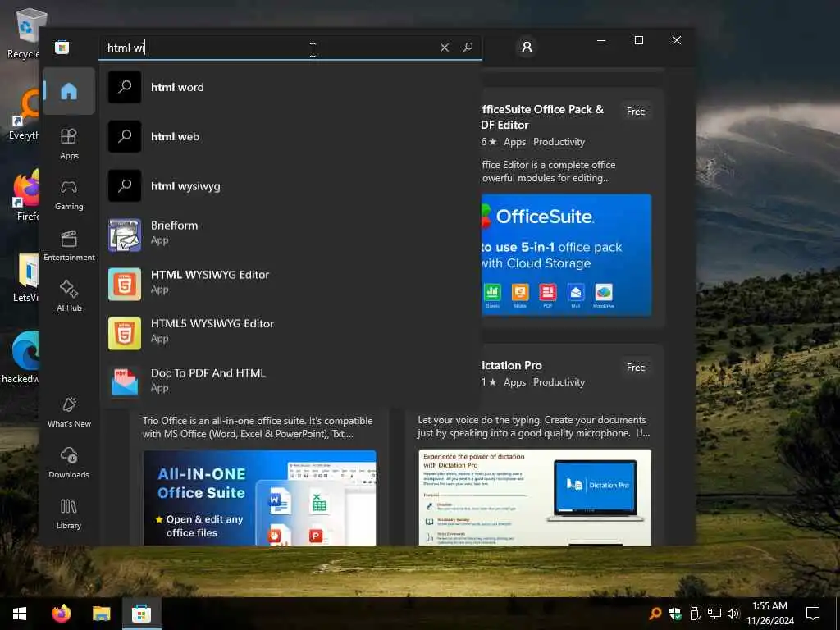Screen dimensions: 840x630
Task: Click the volume speaker tray icon
Action: (x=733, y=614)
